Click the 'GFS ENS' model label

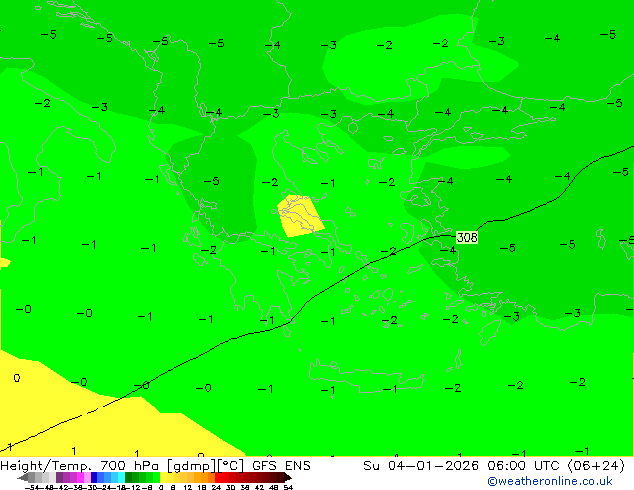(x=281, y=466)
